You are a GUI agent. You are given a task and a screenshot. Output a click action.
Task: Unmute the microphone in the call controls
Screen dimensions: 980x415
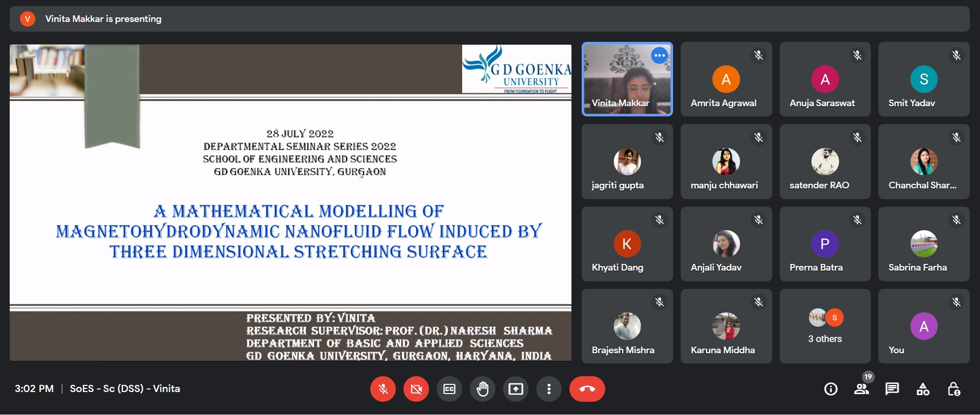[383, 389]
